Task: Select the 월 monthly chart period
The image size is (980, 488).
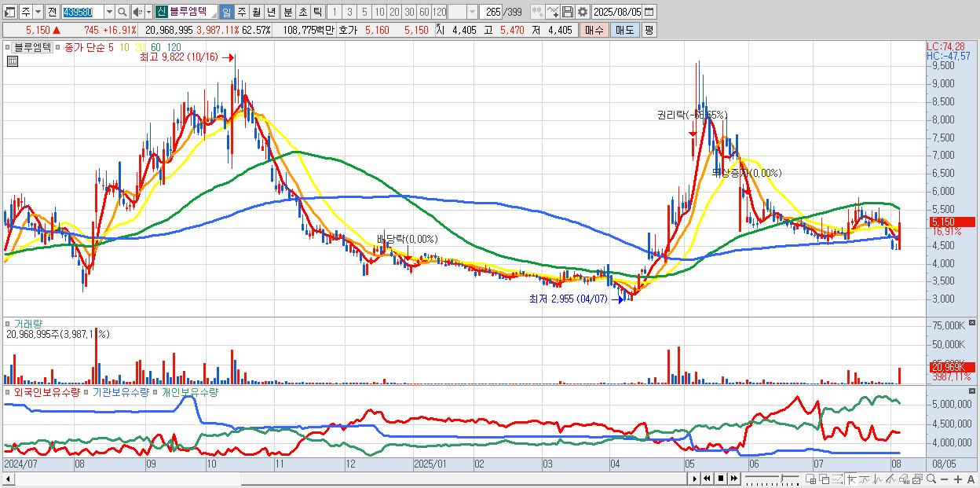Action: click(256, 12)
